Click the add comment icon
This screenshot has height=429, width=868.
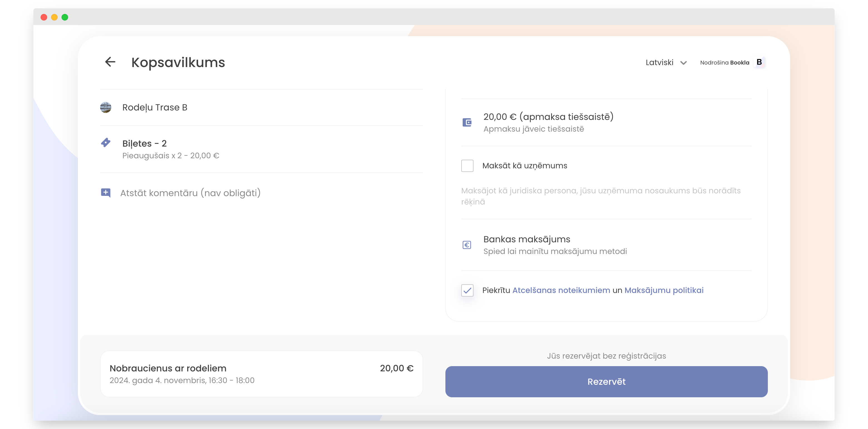tap(106, 193)
